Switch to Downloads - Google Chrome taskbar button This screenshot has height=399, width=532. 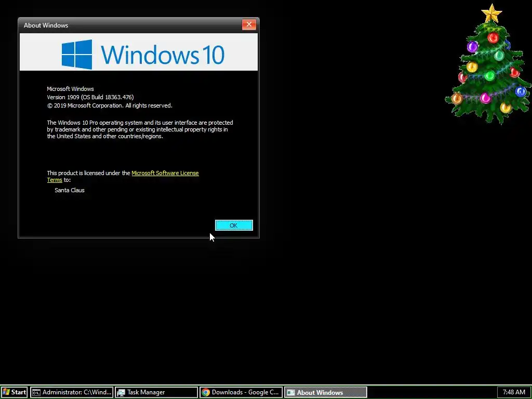(x=241, y=392)
